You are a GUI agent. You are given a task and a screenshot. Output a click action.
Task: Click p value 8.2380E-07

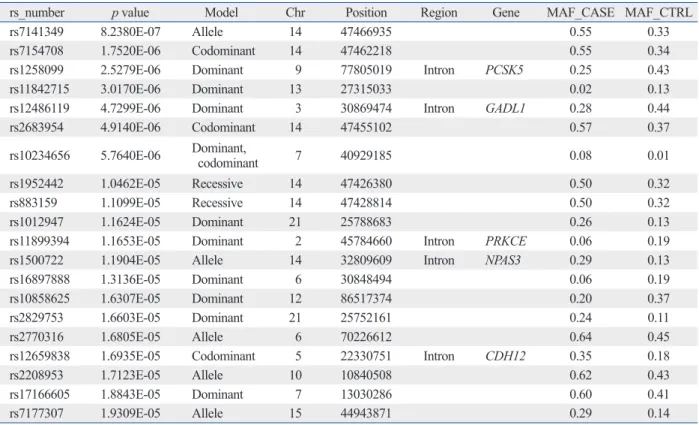(130, 32)
